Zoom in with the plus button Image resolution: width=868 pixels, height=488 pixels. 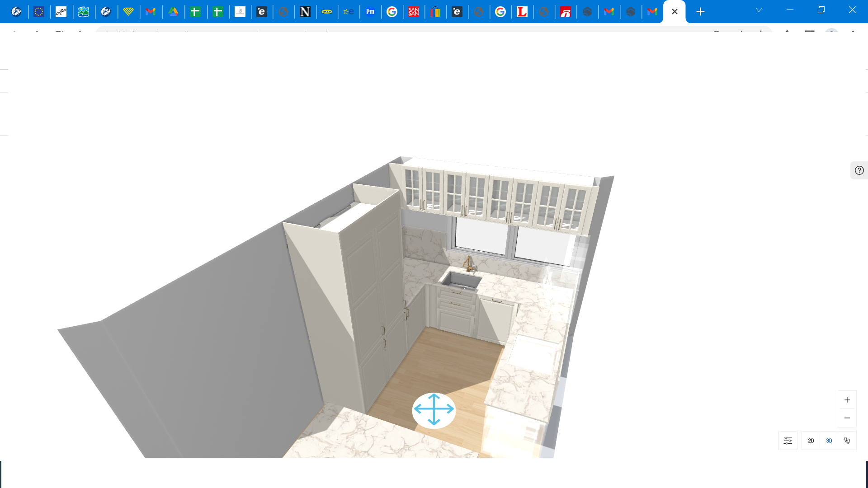point(847,400)
